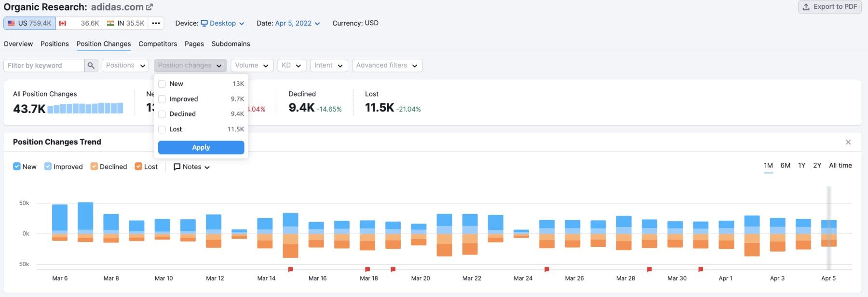Check the Lost filter option

pos(162,129)
